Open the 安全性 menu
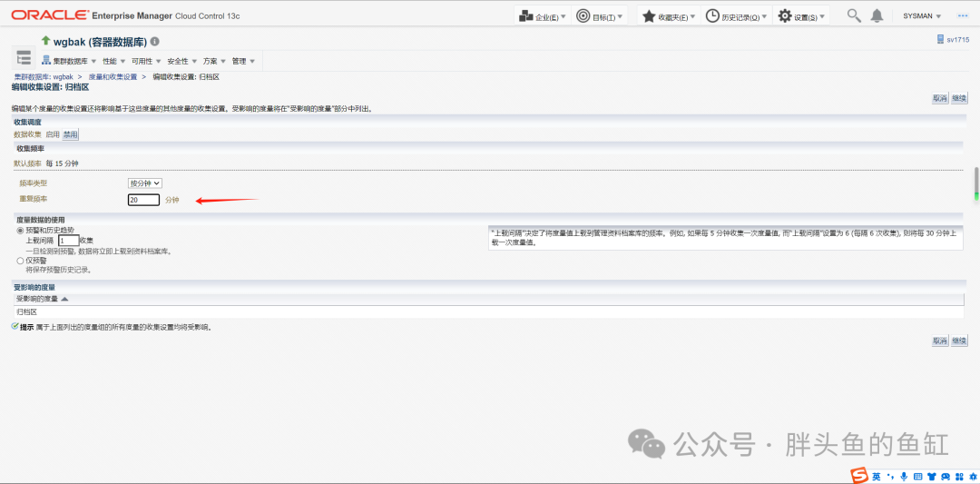 [181, 61]
